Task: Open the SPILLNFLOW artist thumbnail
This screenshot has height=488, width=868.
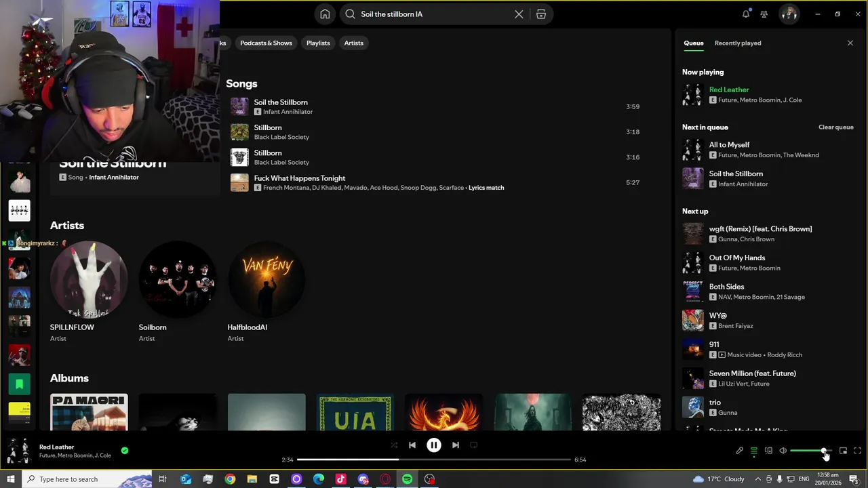Action: [x=89, y=279]
